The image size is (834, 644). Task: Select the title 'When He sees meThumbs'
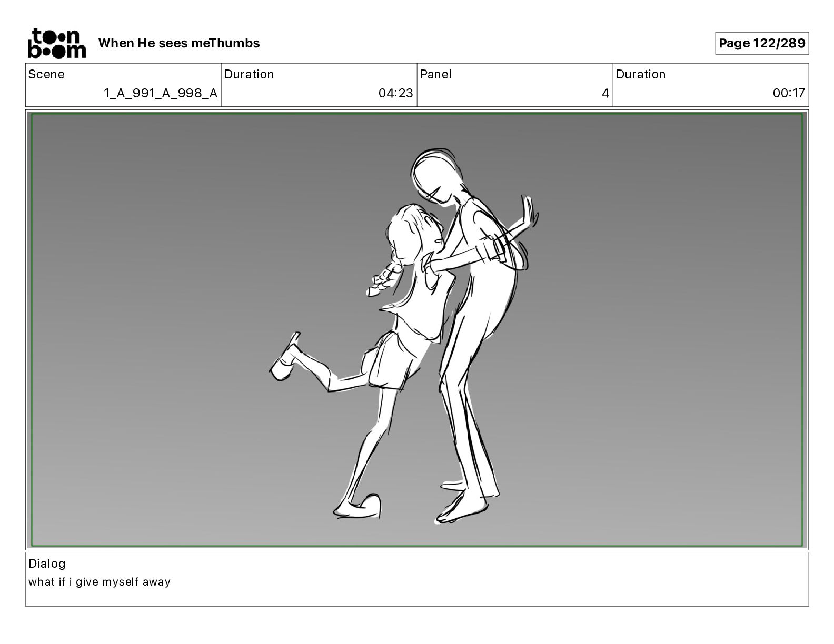tap(179, 43)
